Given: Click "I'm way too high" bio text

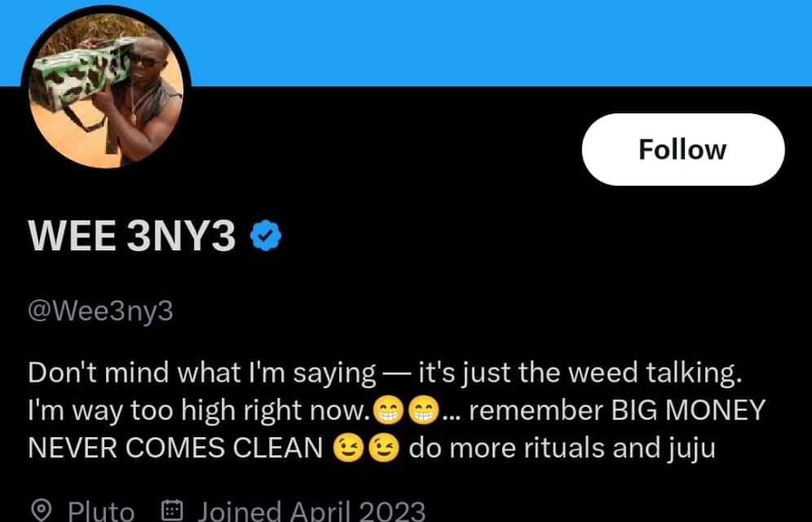Looking at the screenshot, I should pyautogui.click(x=122, y=410).
